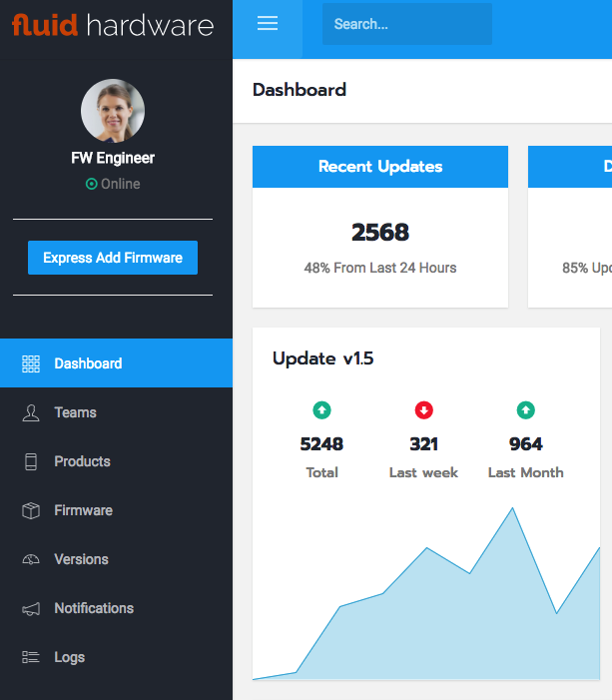The image size is (612, 700).
Task: Click the Notifications megaphone icon
Action: click(x=31, y=608)
